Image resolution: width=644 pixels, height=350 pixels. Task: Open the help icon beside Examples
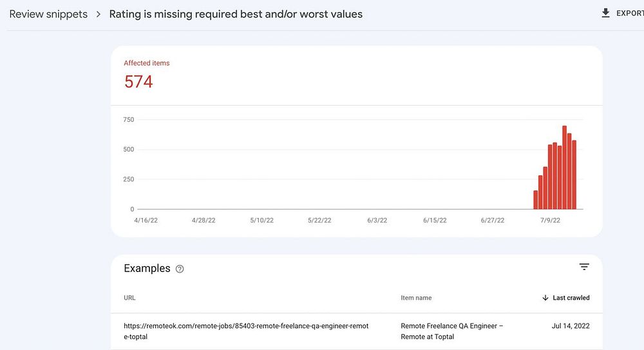point(180,269)
